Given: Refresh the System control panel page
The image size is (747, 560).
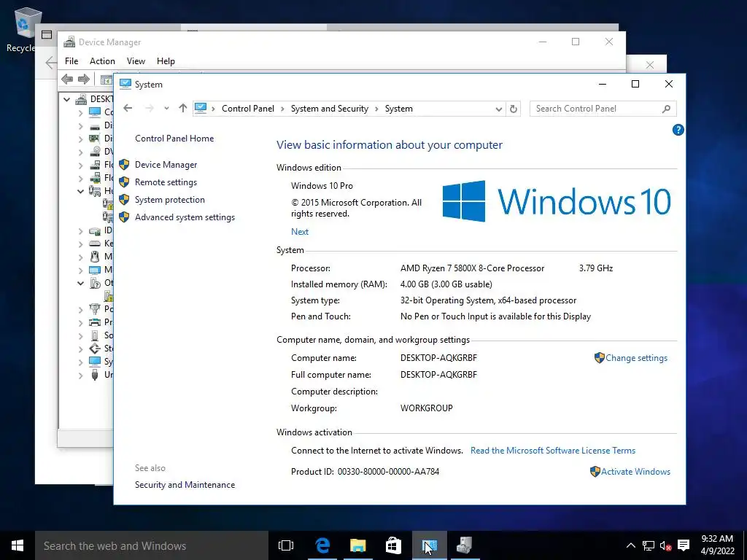Looking at the screenshot, I should coord(513,109).
